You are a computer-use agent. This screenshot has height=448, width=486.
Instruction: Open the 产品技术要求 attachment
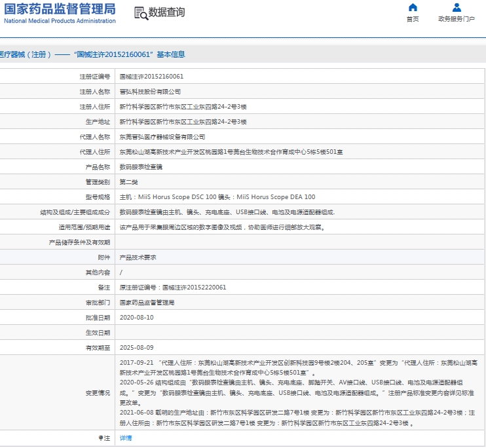point(138,257)
